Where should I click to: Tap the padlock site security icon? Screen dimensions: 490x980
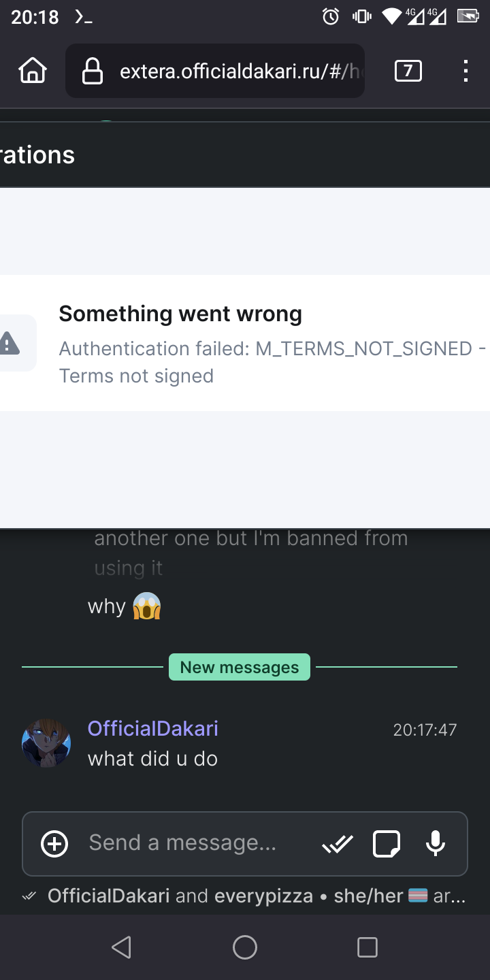click(92, 71)
